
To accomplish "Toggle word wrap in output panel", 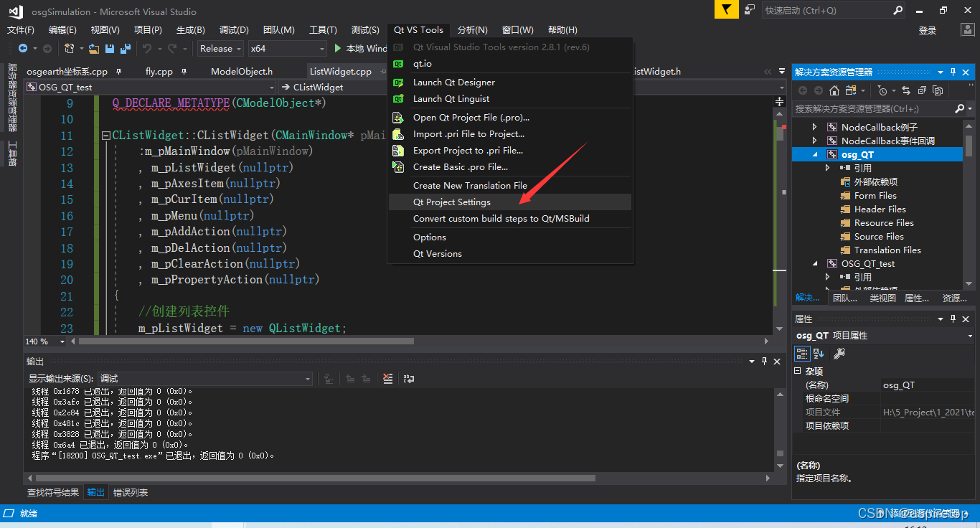I will click(409, 378).
